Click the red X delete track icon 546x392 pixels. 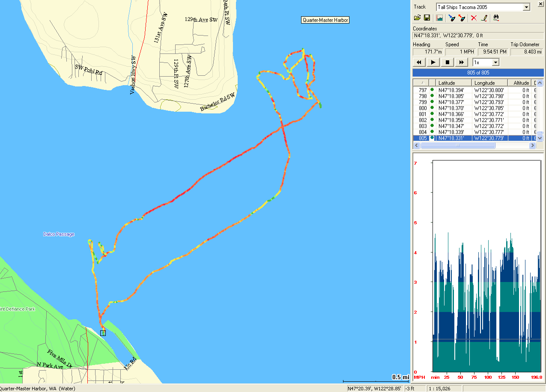click(474, 18)
